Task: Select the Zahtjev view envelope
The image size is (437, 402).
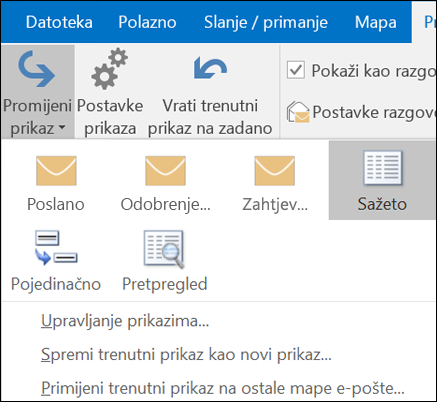Action: pos(275,170)
